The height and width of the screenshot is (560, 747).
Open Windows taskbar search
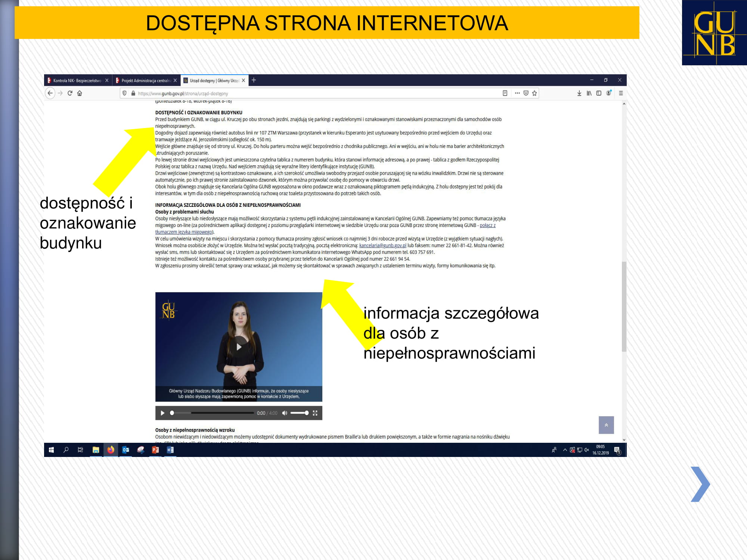click(x=66, y=450)
